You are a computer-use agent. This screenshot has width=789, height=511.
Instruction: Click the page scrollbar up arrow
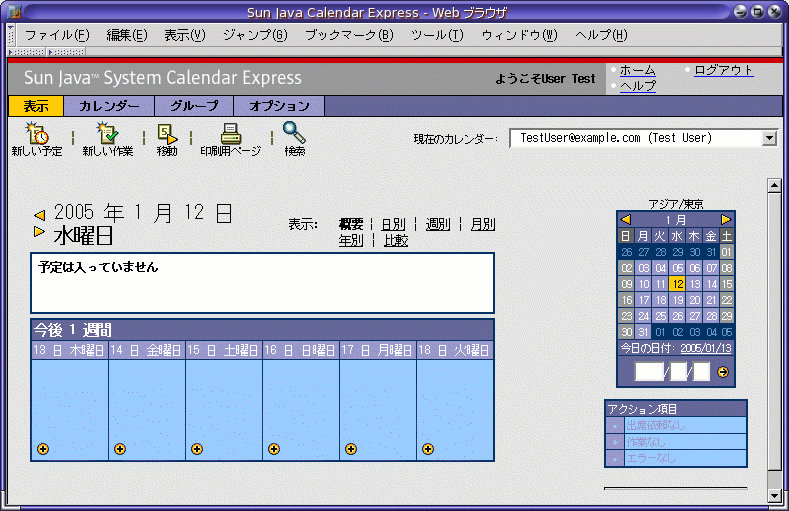(x=774, y=185)
